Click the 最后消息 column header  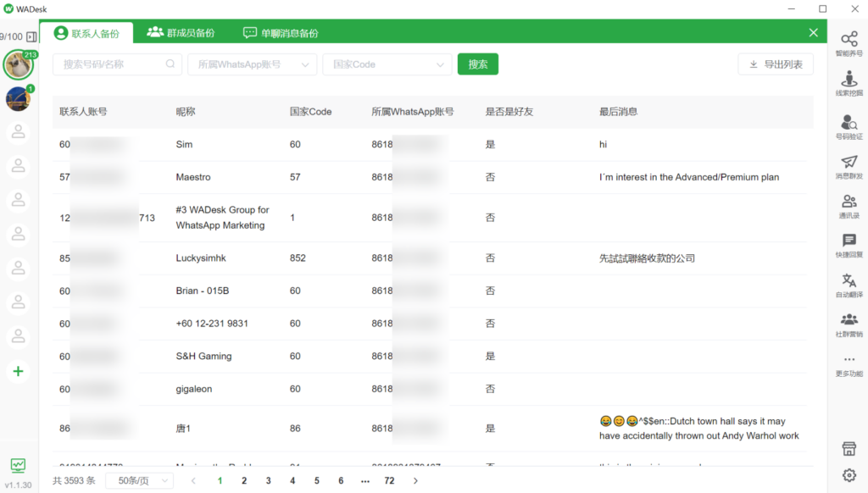coord(618,112)
